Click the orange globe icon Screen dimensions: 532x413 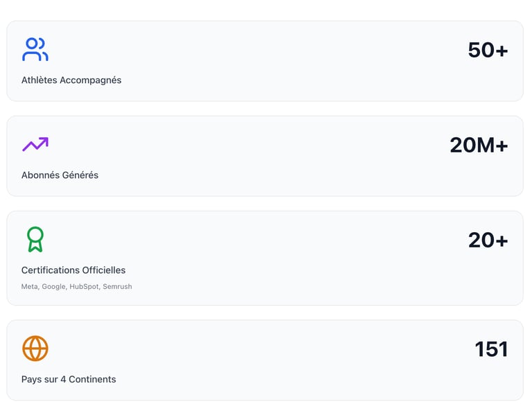(x=35, y=349)
